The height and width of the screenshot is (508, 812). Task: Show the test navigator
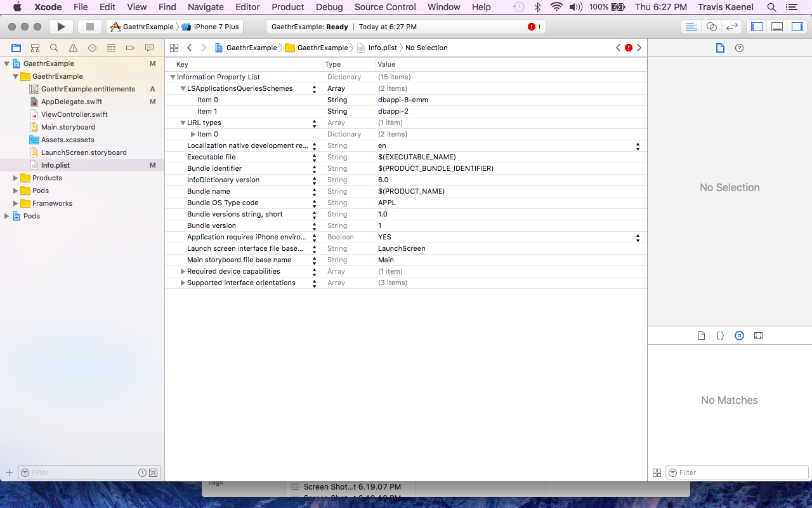pyautogui.click(x=92, y=48)
